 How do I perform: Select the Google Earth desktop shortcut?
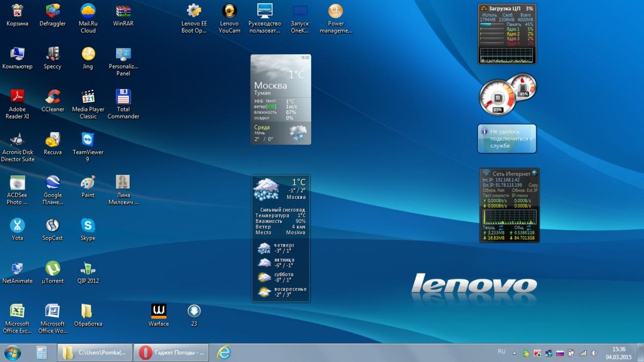click(x=53, y=183)
